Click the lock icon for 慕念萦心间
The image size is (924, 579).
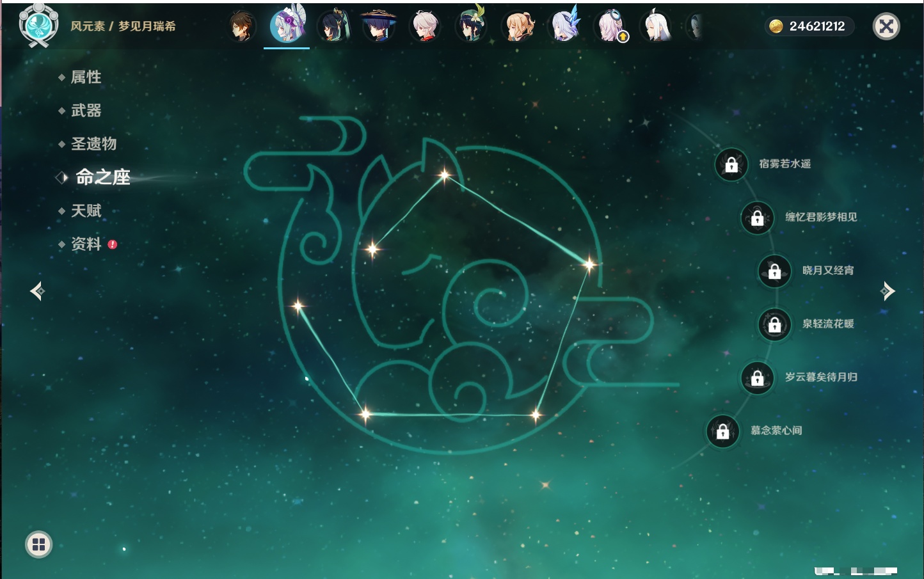pos(723,431)
